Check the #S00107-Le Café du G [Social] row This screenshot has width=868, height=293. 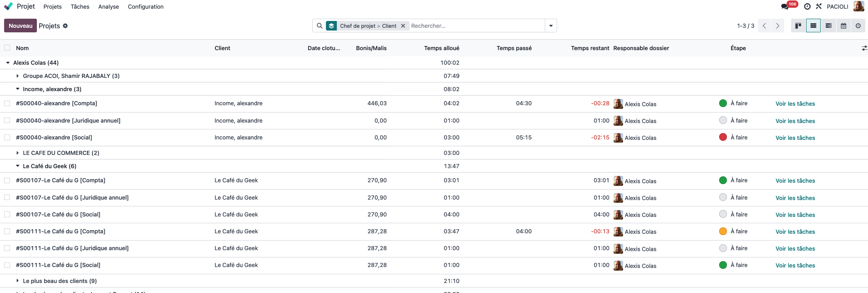pos(7,215)
